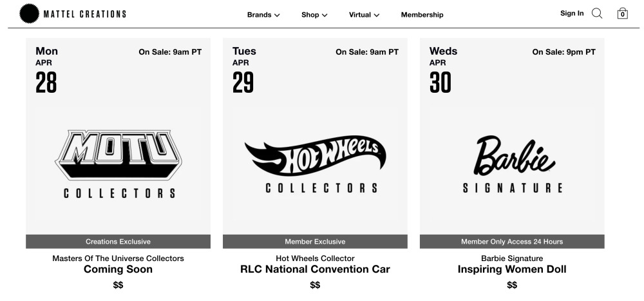
Task: Select the Masters Of The Universe Collectors label
Action: click(118, 258)
